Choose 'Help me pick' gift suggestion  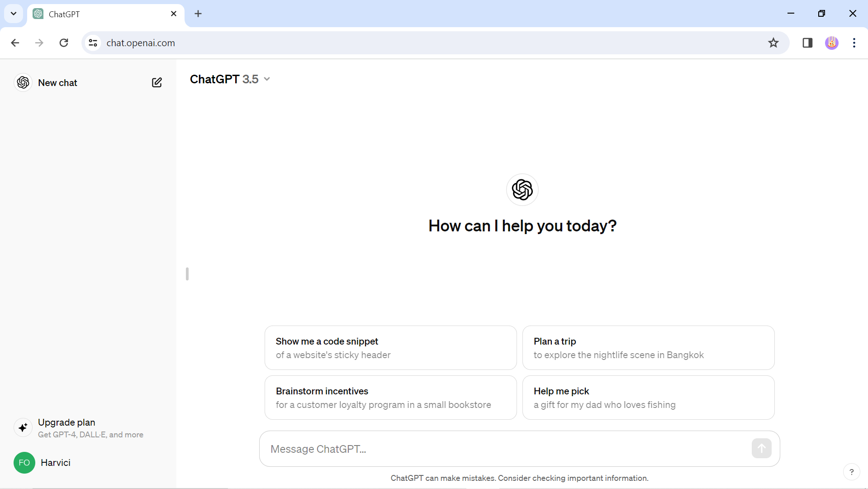[x=648, y=398]
